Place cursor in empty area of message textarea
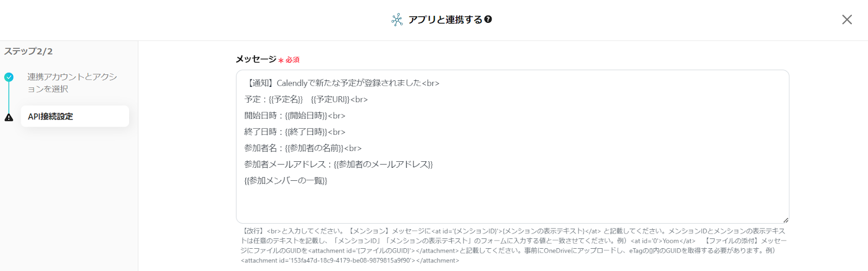868x271 pixels. [x=513, y=204]
